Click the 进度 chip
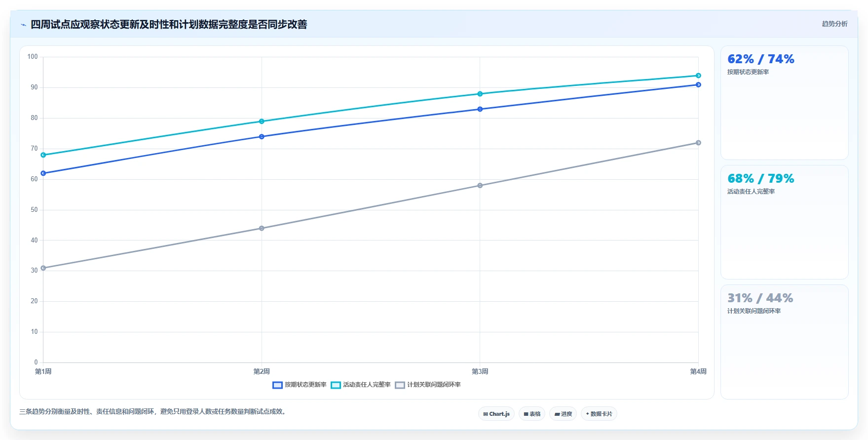Screen dimensions: 868x440 563,414
